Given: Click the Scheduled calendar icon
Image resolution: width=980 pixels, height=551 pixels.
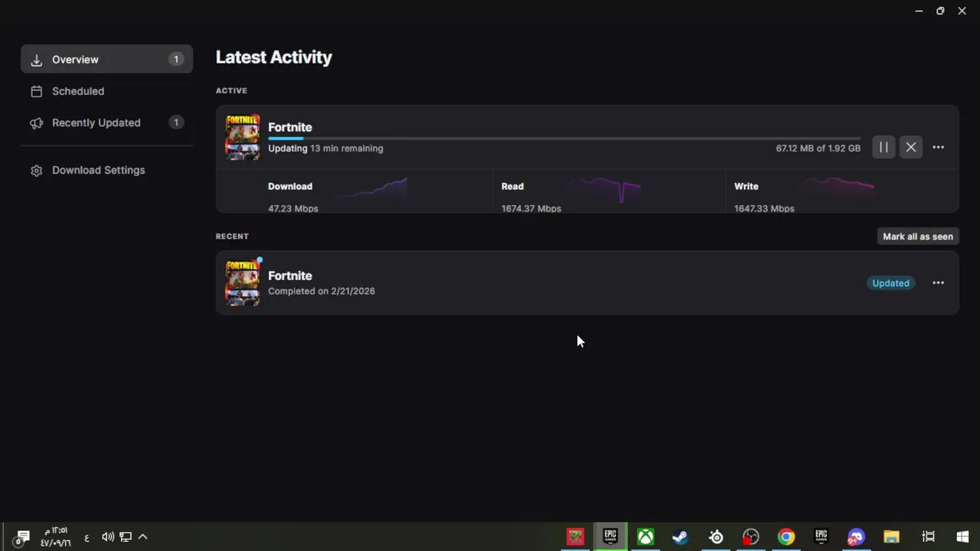Looking at the screenshot, I should tap(36, 91).
